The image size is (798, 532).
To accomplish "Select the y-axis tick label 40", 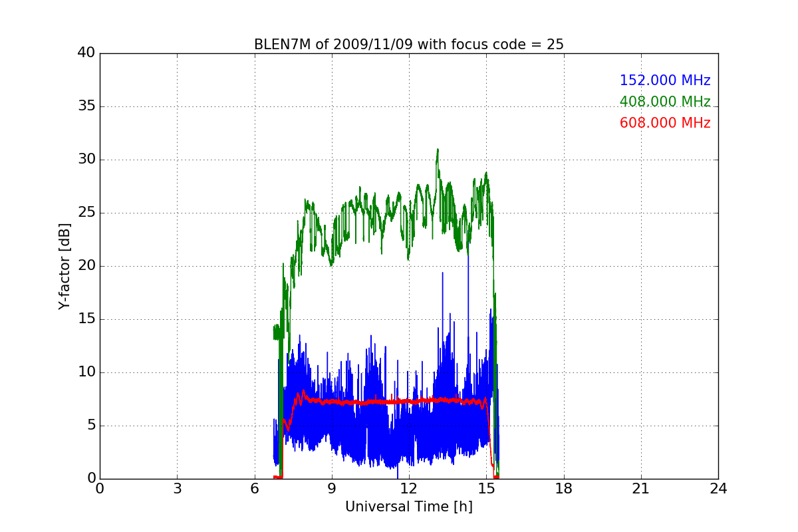I will click(x=86, y=53).
